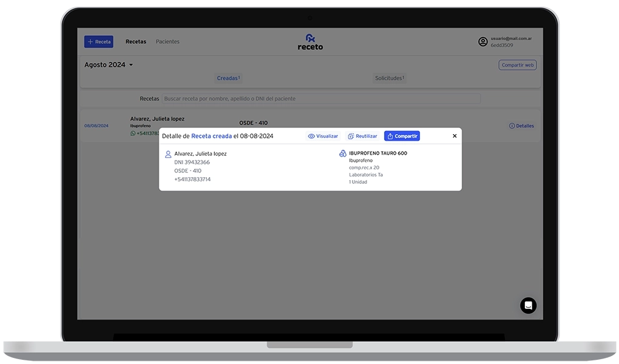Click DNI 39432366 in dialog
Image resolution: width=619 pixels, height=364 pixels.
(192, 162)
